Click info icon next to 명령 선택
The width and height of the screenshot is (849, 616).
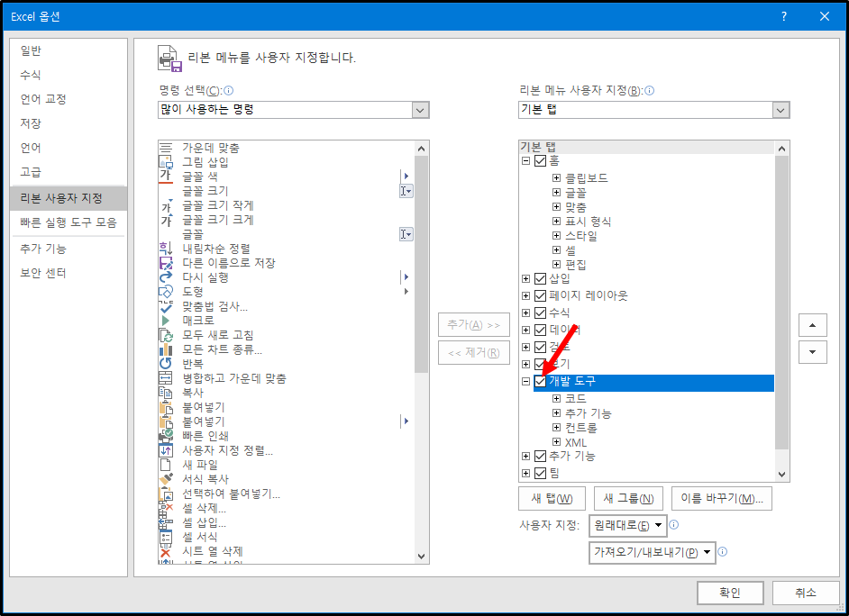[x=229, y=90]
